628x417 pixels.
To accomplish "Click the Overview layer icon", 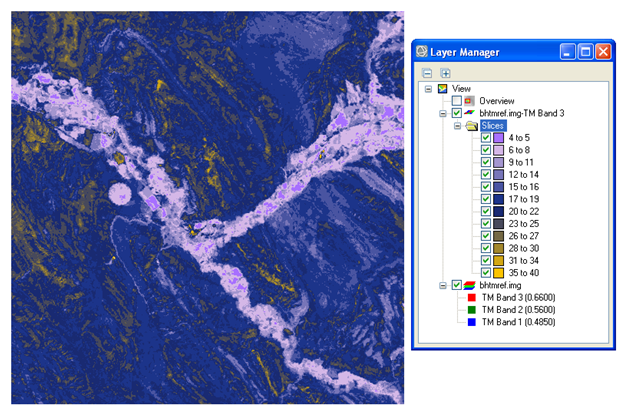I will 469,101.
